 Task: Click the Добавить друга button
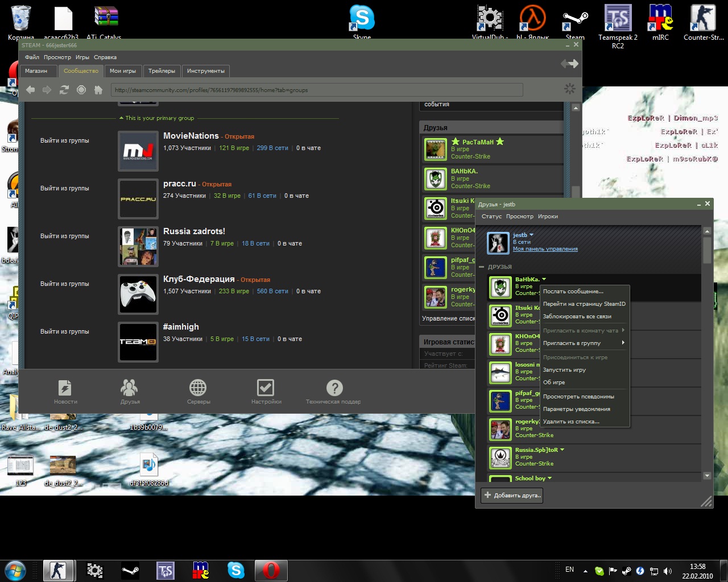512,495
